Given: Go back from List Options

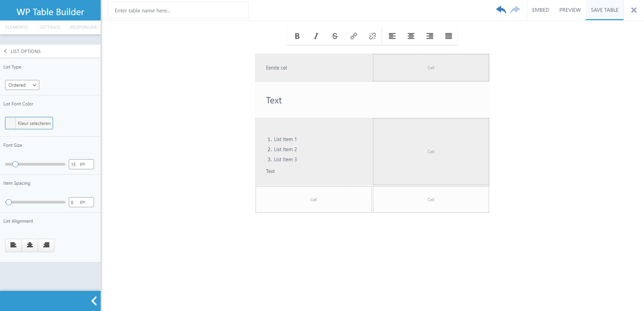Looking at the screenshot, I should pos(5,51).
